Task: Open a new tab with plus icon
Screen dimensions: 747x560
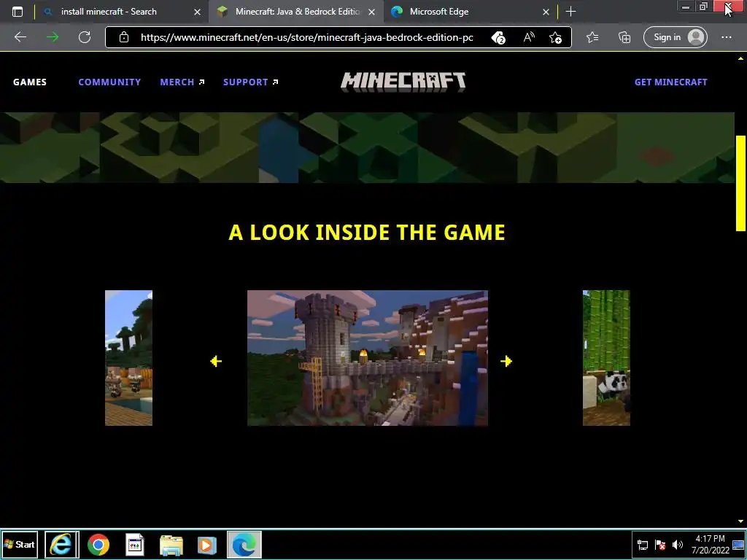Action: click(x=570, y=12)
